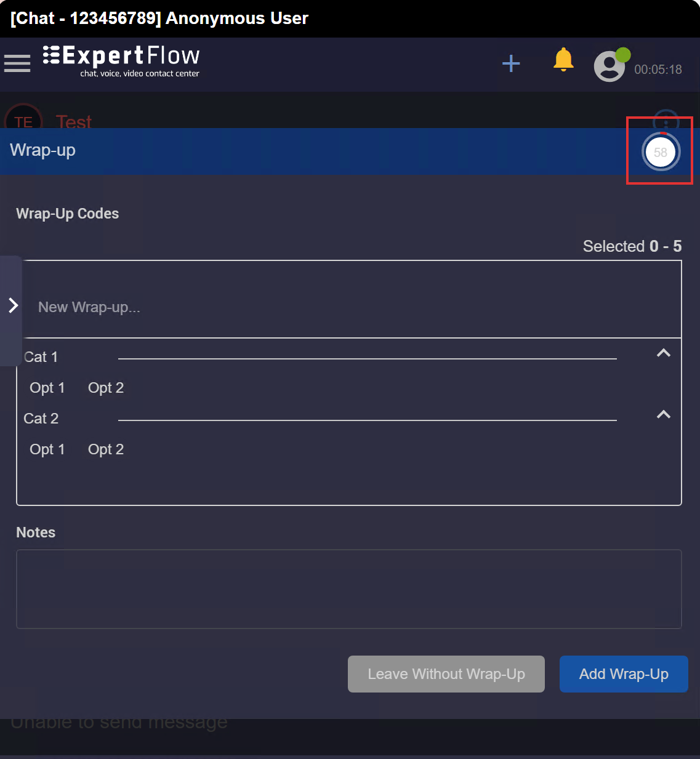Viewport: 700px width, 759px height.
Task: Click the agent timer showing 00:05:18
Action: pyautogui.click(x=658, y=70)
